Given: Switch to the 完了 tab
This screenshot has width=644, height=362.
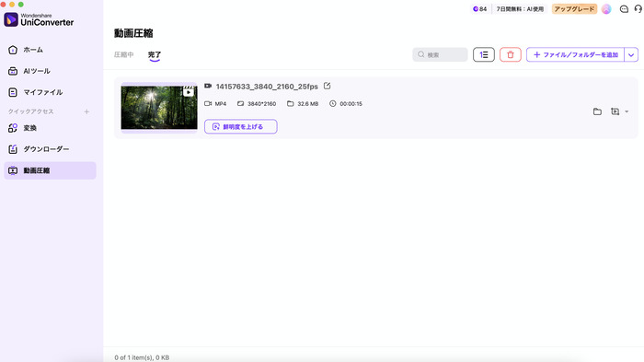Looking at the screenshot, I should (x=155, y=54).
